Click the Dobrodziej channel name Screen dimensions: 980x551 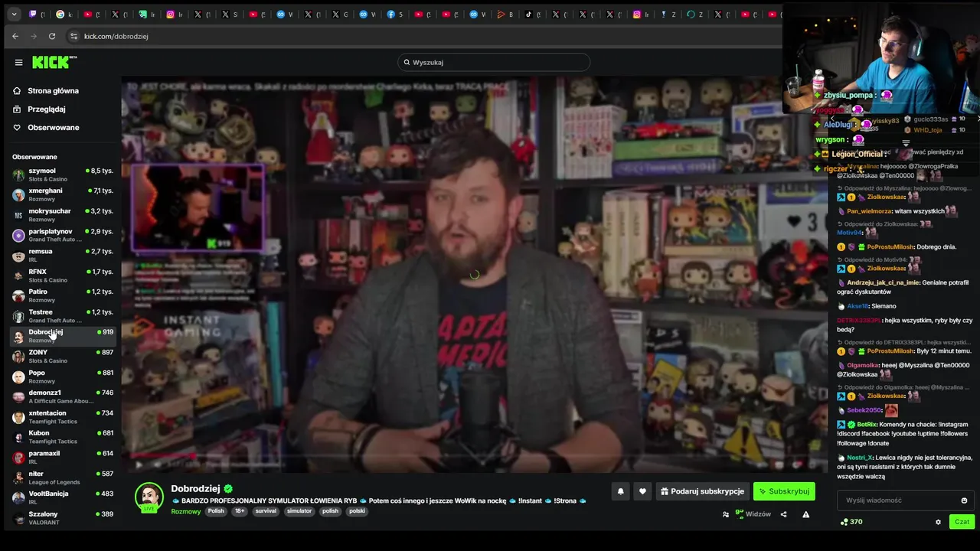(195, 488)
